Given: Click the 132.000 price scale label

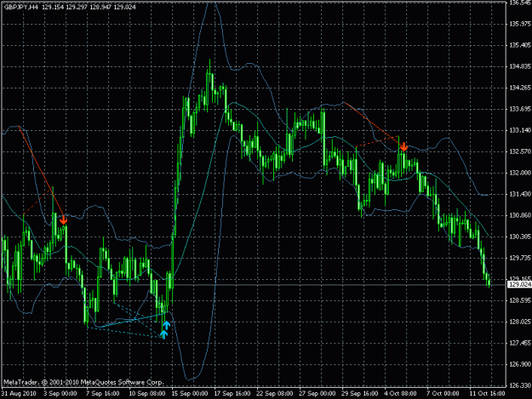Looking at the screenshot, I should 520,173.
